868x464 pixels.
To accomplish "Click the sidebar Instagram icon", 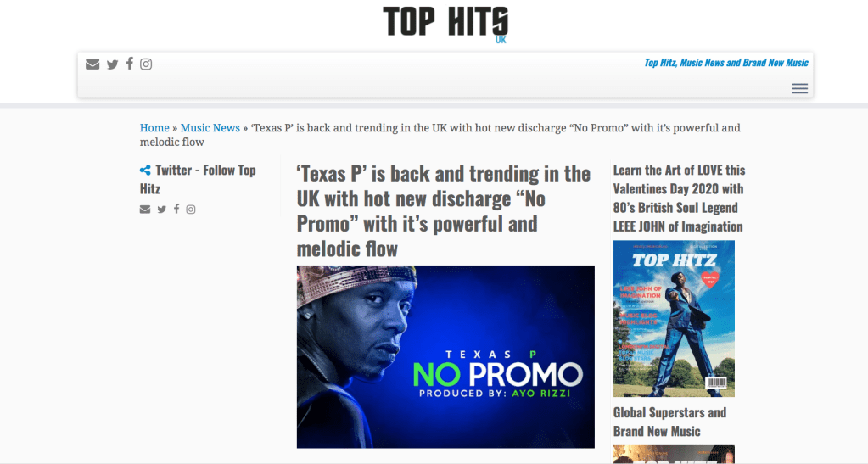I will 190,210.
